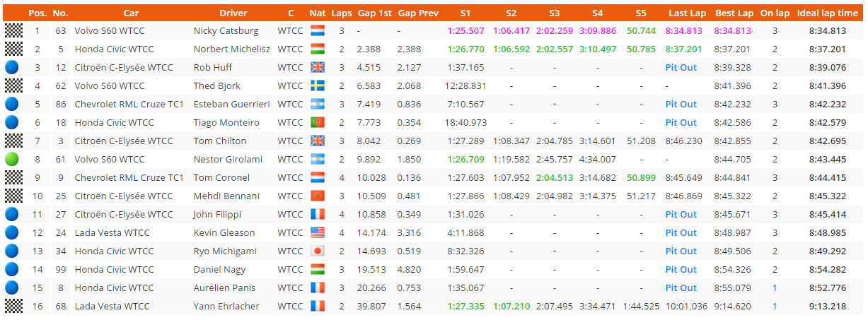This screenshot has height=320, width=868.
Task: Click the Hungary flag next to Norbert Michelisz
Action: (318, 49)
